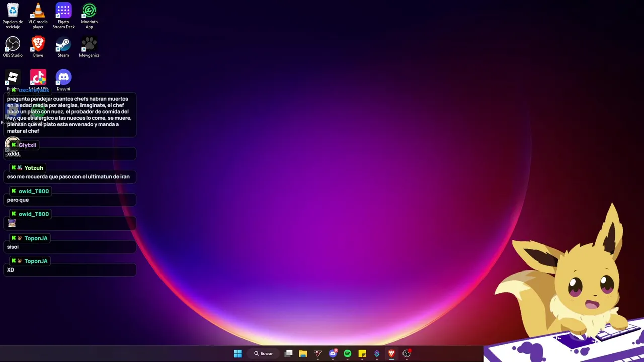Open OBS Studio from the taskbar
The height and width of the screenshot is (362, 644).
(x=407, y=353)
